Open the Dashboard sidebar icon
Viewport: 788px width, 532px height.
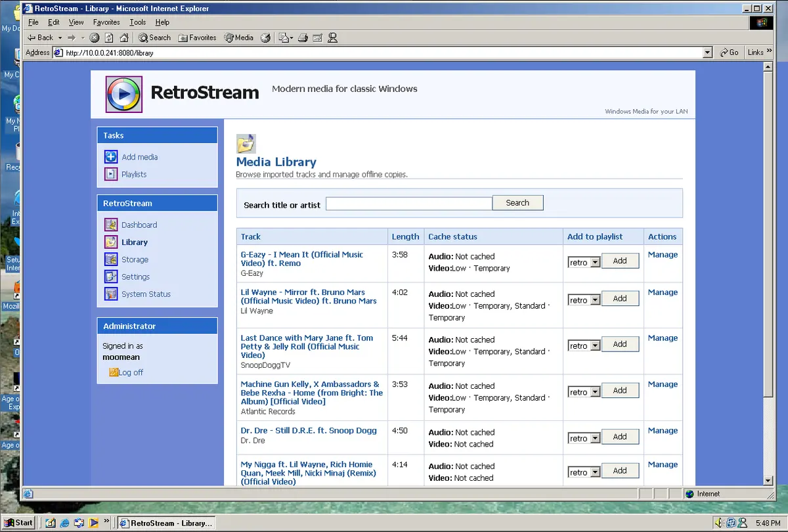click(111, 225)
